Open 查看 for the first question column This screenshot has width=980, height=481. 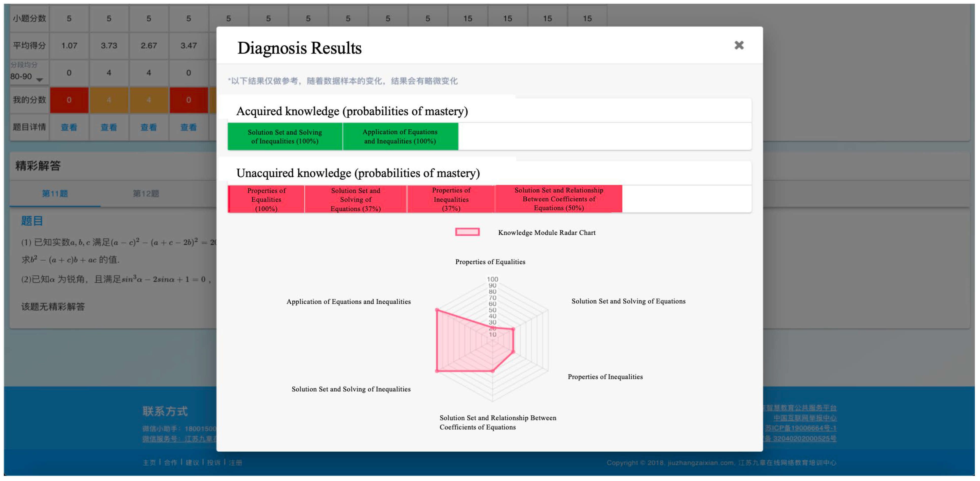point(69,127)
